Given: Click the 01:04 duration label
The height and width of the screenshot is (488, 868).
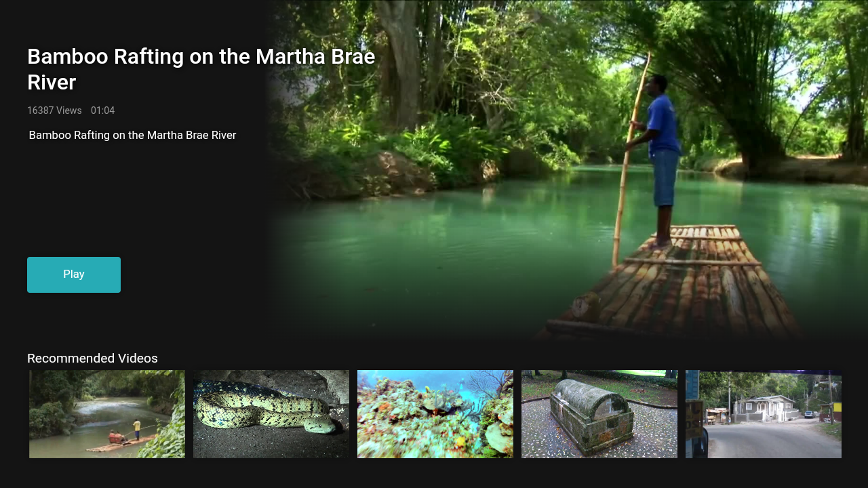Looking at the screenshot, I should point(102,110).
